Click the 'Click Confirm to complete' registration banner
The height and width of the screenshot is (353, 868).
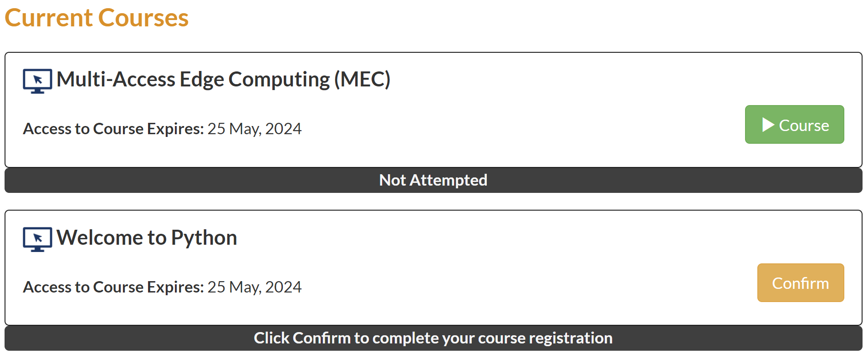coord(433,338)
